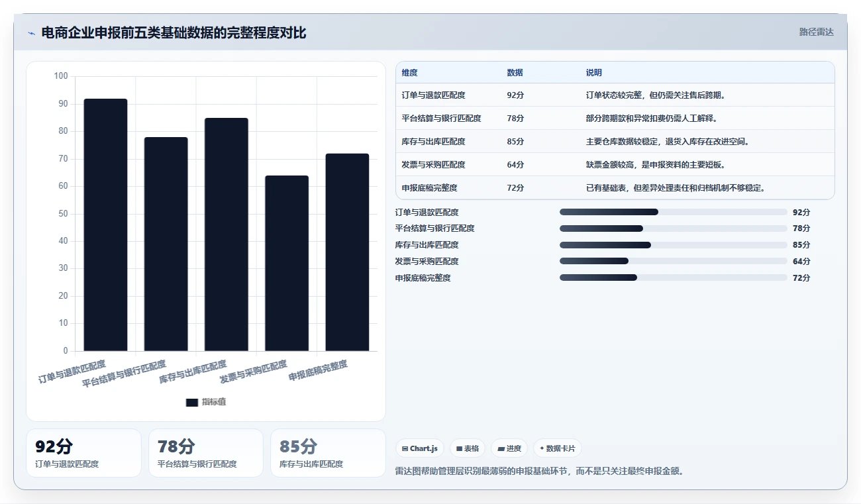Open the 92分 data card

point(84,453)
